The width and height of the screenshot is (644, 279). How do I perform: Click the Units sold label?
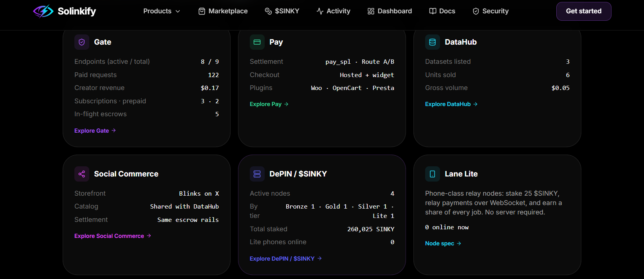click(x=440, y=75)
